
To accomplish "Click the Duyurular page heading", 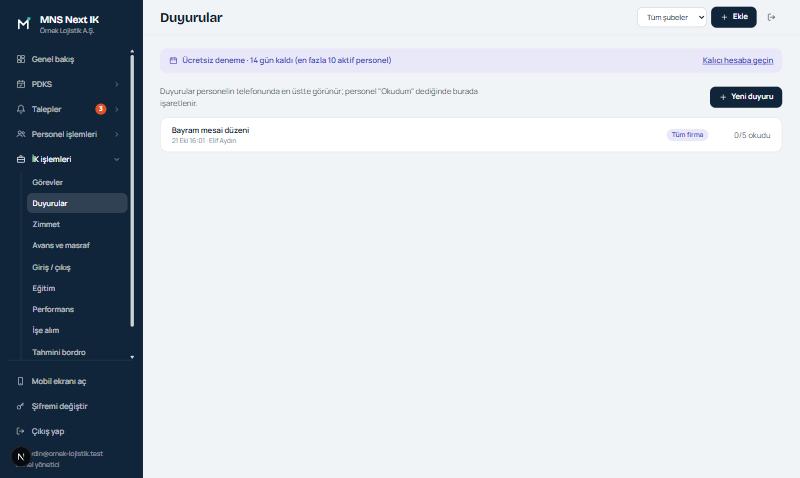I will 191,17.
